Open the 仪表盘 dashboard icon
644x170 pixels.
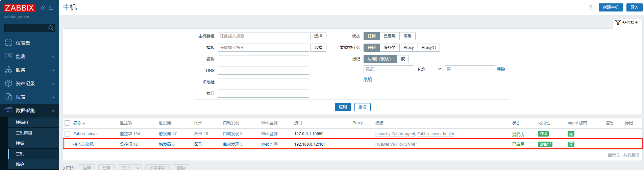[8, 43]
